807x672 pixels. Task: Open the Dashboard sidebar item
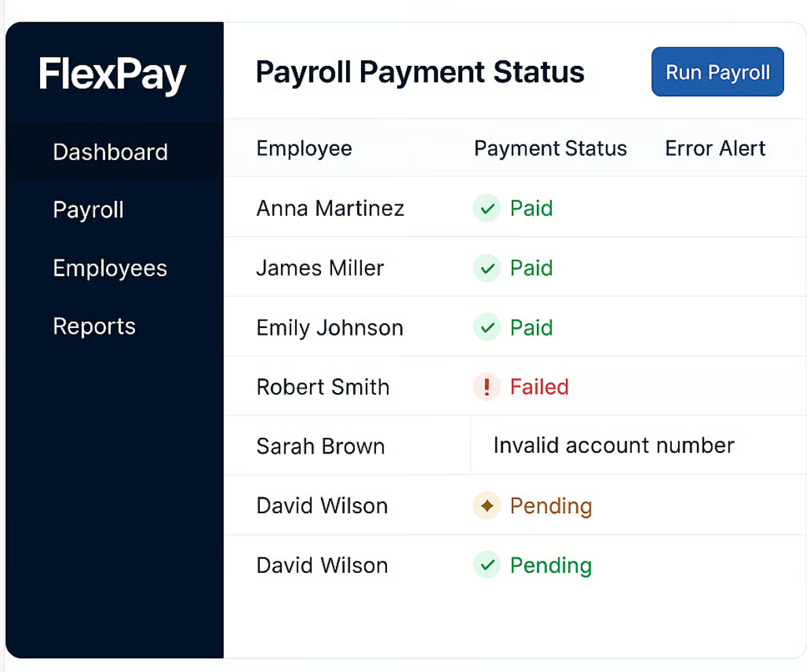pyautogui.click(x=110, y=151)
